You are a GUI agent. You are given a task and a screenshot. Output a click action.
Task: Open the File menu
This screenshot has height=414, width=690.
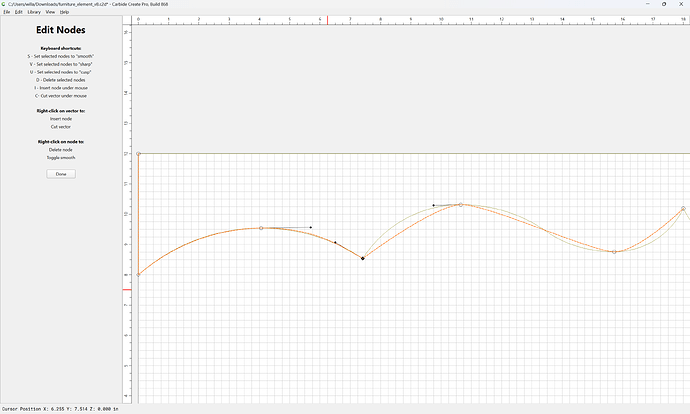7,12
